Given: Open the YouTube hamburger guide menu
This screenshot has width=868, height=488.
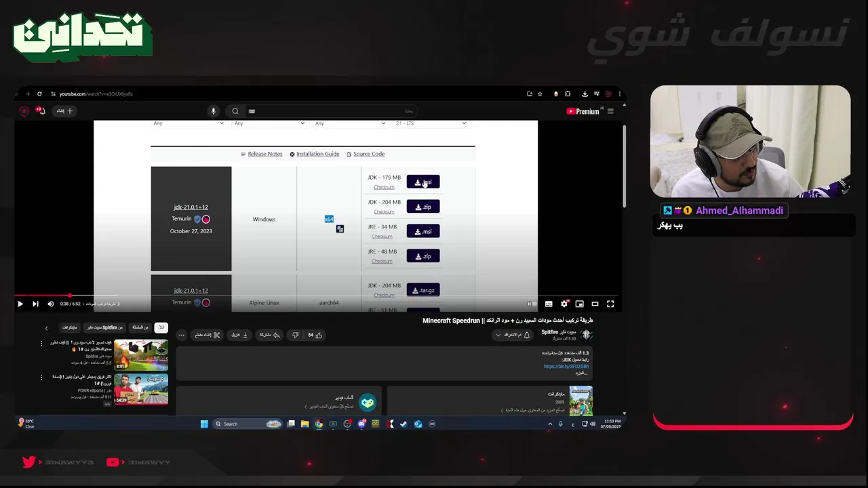Looking at the screenshot, I should click(x=610, y=111).
